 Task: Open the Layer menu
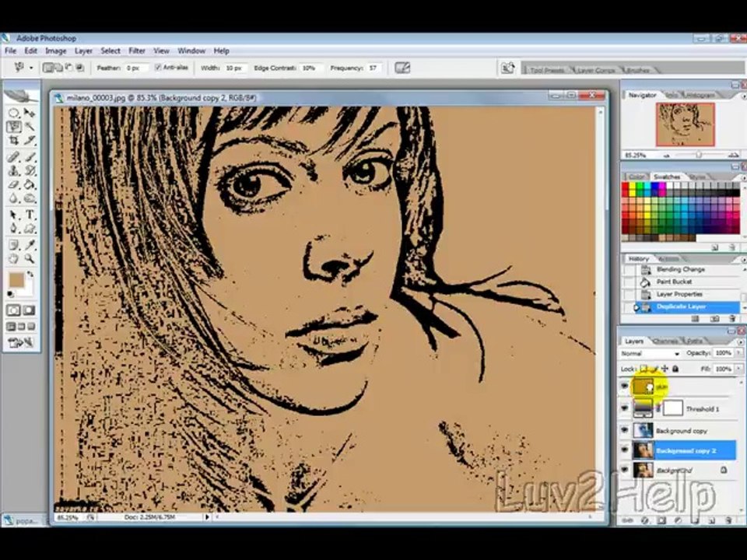pos(83,51)
